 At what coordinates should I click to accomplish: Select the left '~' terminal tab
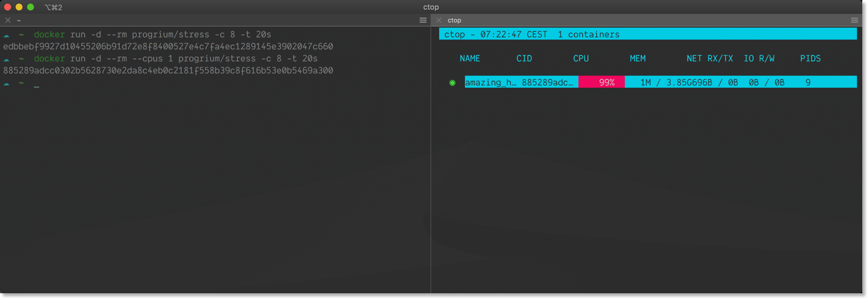pyautogui.click(x=19, y=20)
